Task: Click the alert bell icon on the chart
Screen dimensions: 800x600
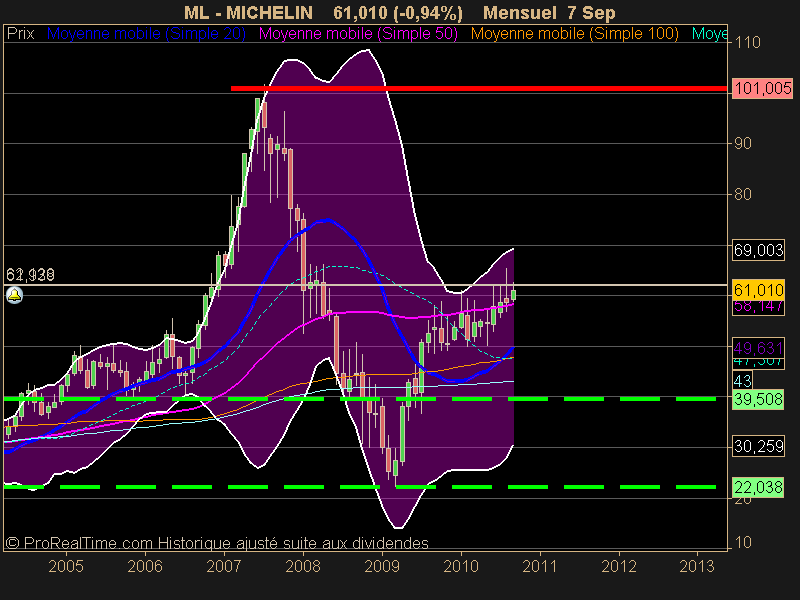Action: pyautogui.click(x=14, y=295)
